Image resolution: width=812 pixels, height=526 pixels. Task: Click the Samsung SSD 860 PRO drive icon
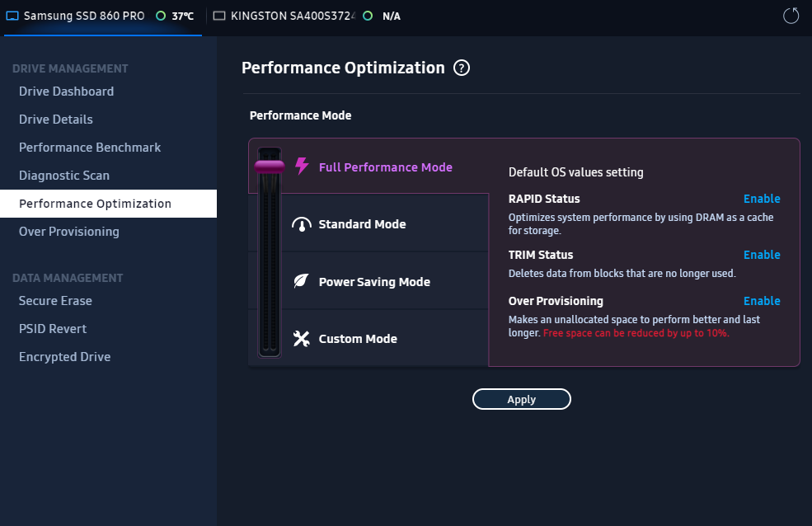coord(12,16)
